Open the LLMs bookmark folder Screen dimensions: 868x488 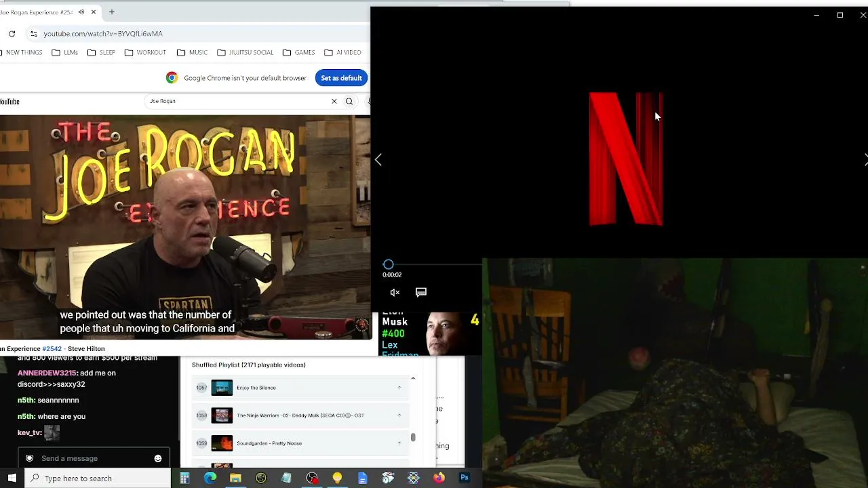coord(65,52)
